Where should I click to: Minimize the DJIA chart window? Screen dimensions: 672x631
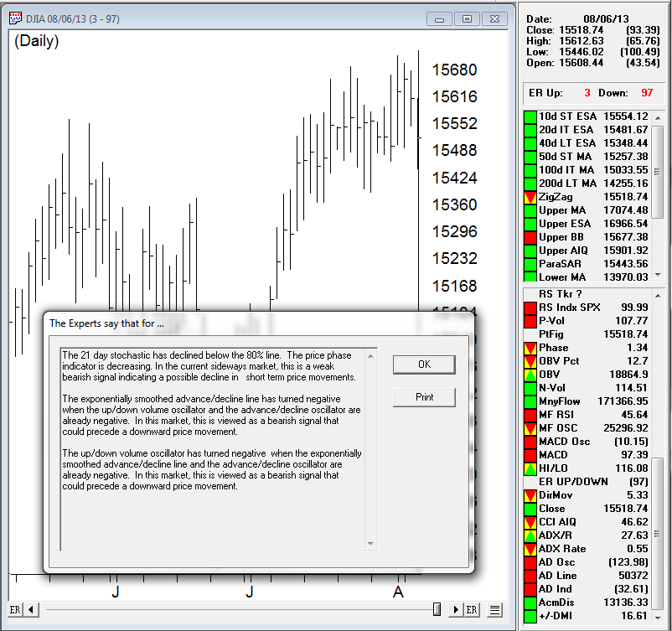(439, 19)
